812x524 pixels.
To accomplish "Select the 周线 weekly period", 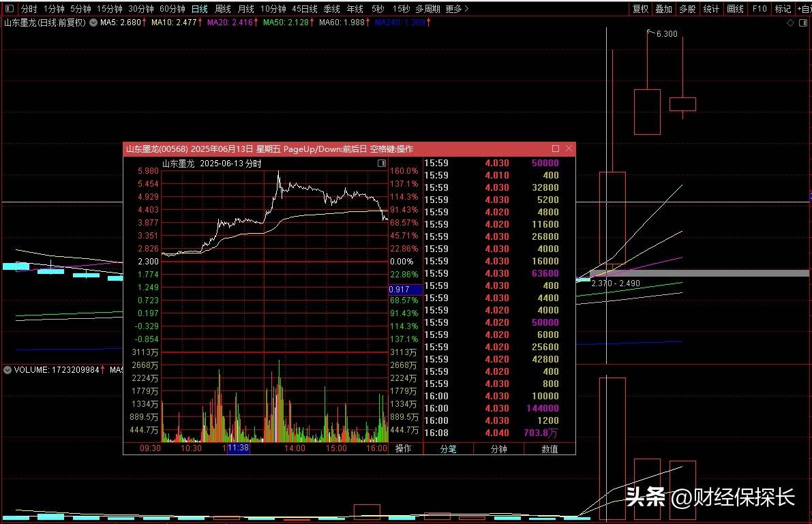I will click(223, 9).
